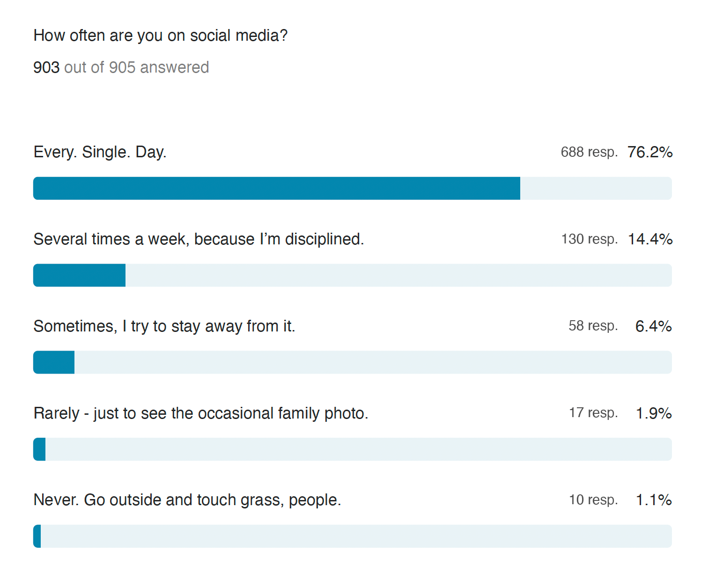708x588 pixels.
Task: Select the 'Every. Single. Day.' answer label
Action: (x=100, y=153)
